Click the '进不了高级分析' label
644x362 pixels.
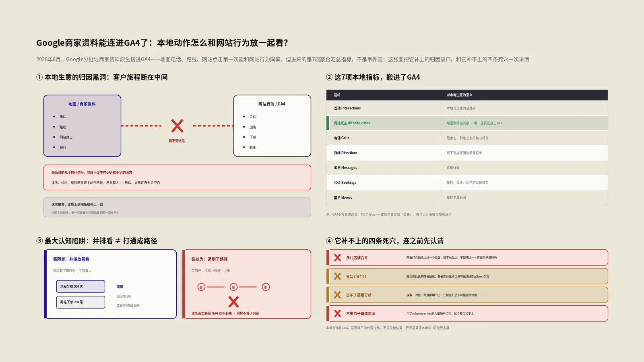[359, 295]
